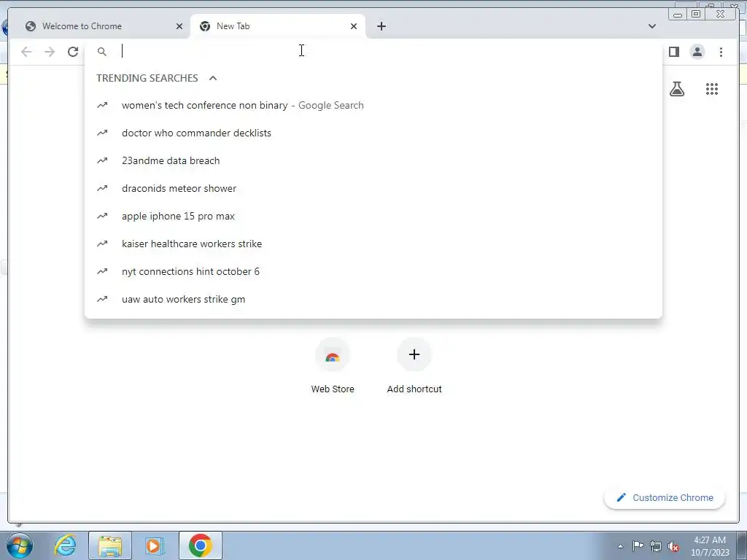Image resolution: width=747 pixels, height=560 pixels.
Task: Show hidden system tray icons
Action: point(620,546)
